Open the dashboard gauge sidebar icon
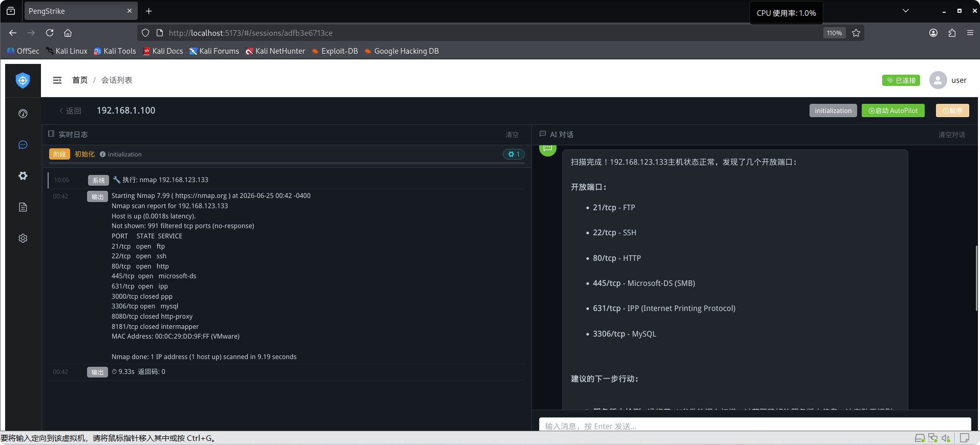This screenshot has width=980, height=445. (23, 114)
